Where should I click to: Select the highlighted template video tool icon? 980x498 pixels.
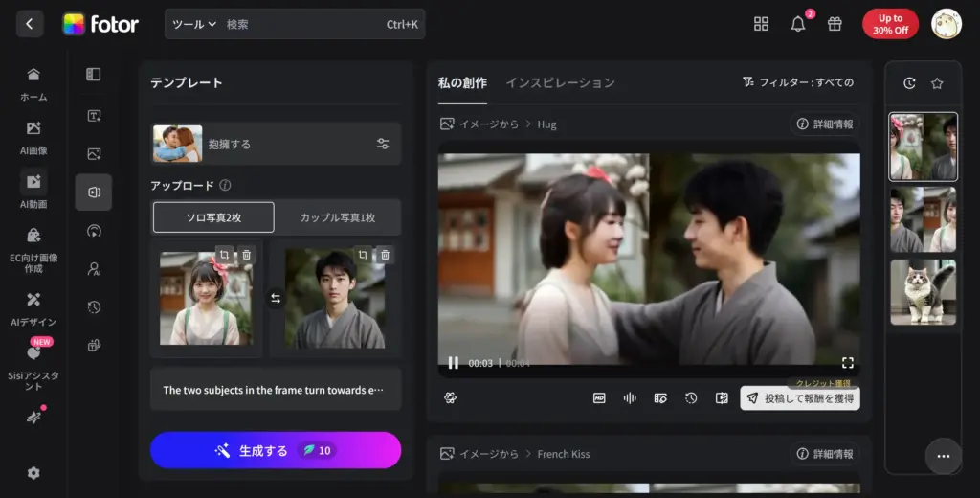[x=94, y=192]
